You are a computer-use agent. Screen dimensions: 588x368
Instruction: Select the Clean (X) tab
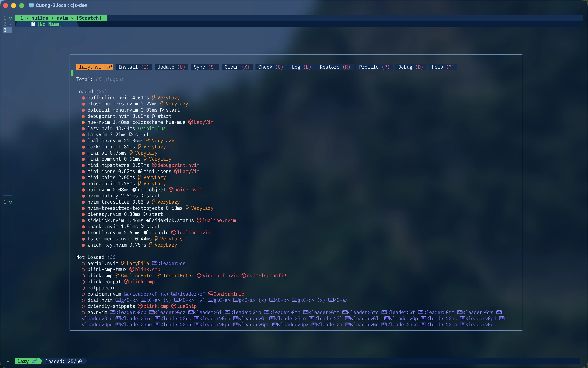pos(237,67)
